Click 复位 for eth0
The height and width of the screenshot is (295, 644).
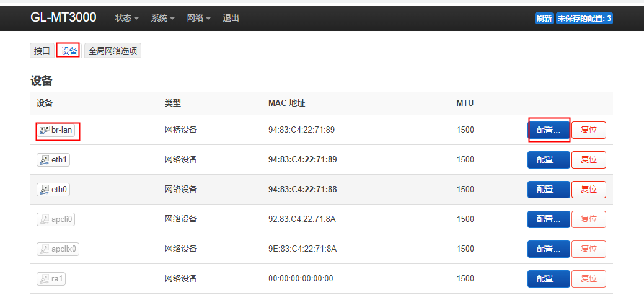(x=589, y=190)
